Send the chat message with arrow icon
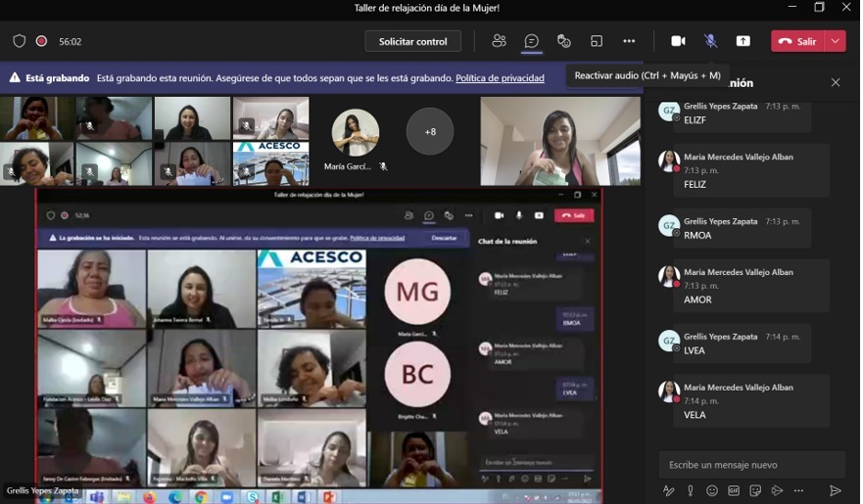Viewport: 863px width, 504px height. [x=836, y=490]
